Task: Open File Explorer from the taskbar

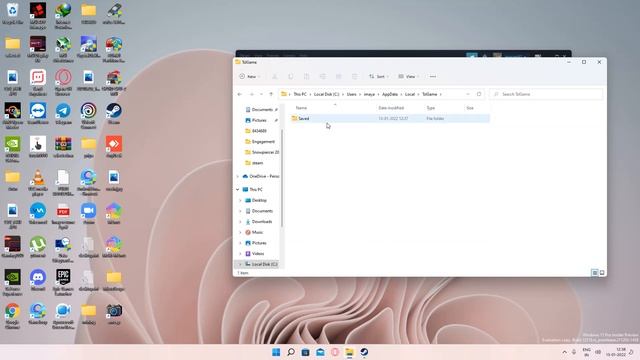Action: pyautogui.click(x=349, y=352)
